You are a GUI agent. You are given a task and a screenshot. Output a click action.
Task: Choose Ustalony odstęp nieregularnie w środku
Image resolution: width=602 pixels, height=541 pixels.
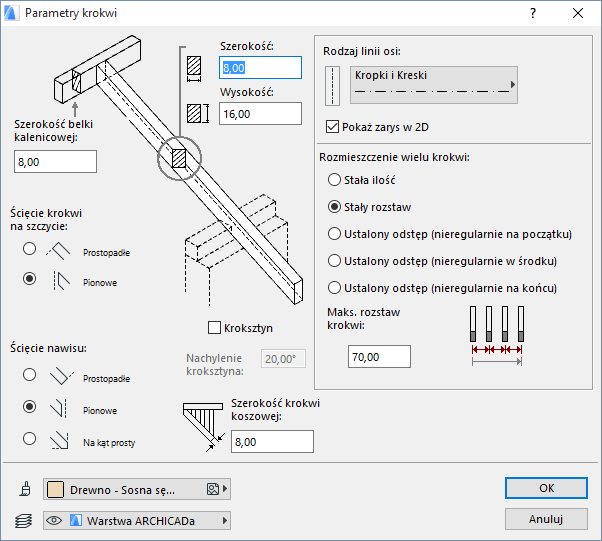[334, 261]
